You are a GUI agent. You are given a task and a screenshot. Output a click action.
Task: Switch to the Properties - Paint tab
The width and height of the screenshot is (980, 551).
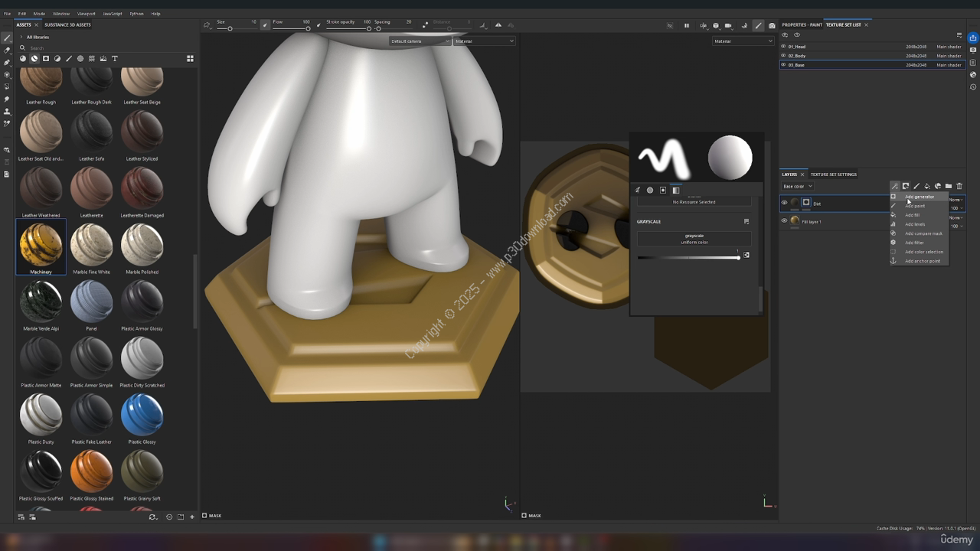coord(802,25)
